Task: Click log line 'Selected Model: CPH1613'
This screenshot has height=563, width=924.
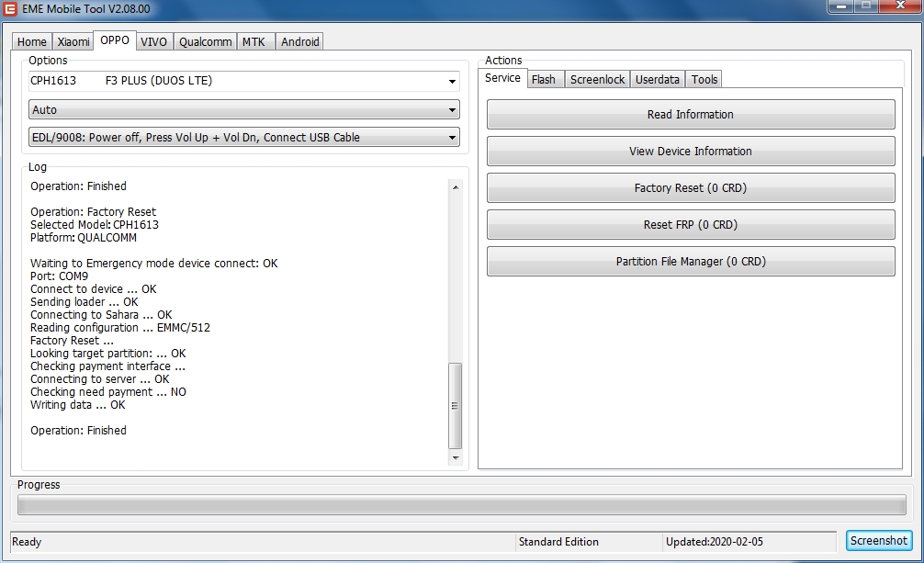Action: point(95,225)
